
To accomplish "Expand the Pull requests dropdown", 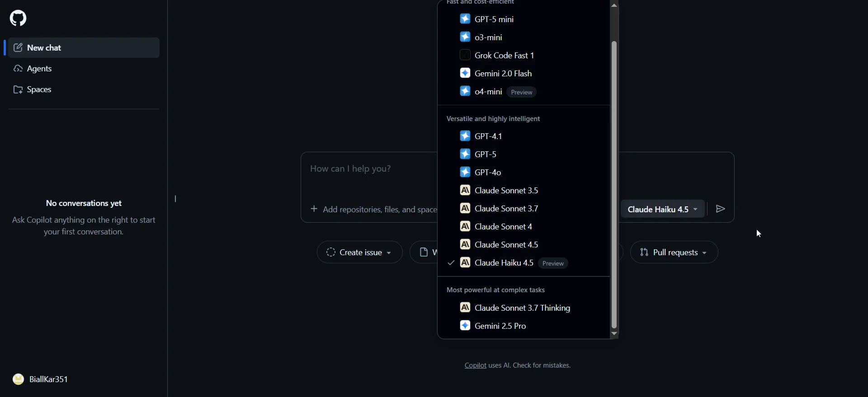I will coord(674,252).
